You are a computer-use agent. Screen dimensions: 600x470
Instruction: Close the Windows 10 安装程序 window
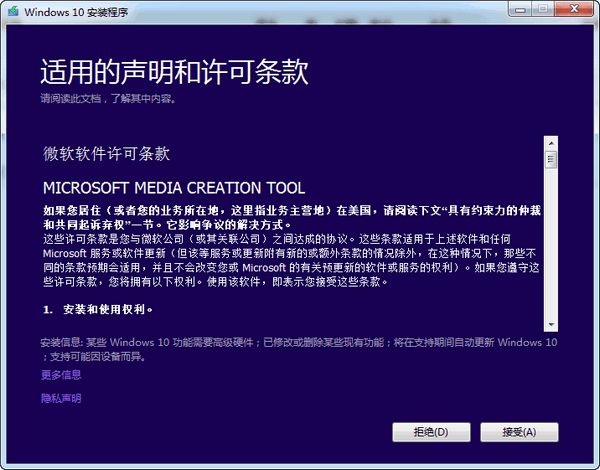pyautogui.click(x=574, y=10)
